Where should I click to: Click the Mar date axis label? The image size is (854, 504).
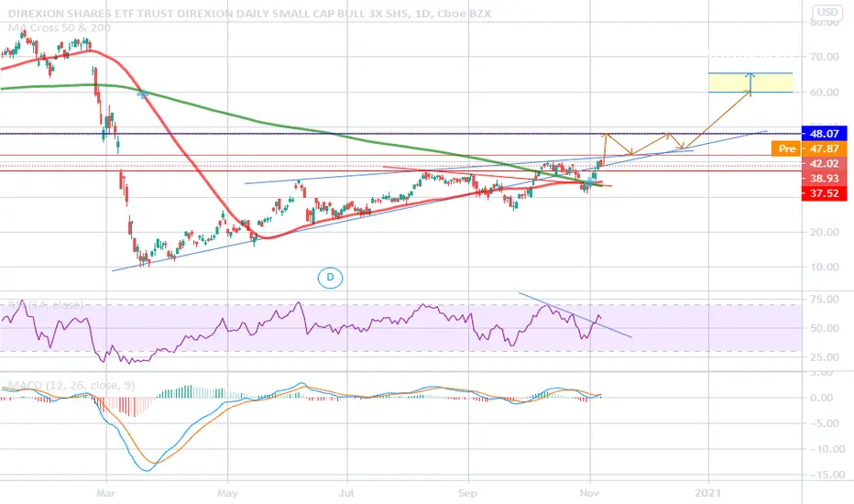[x=106, y=493]
